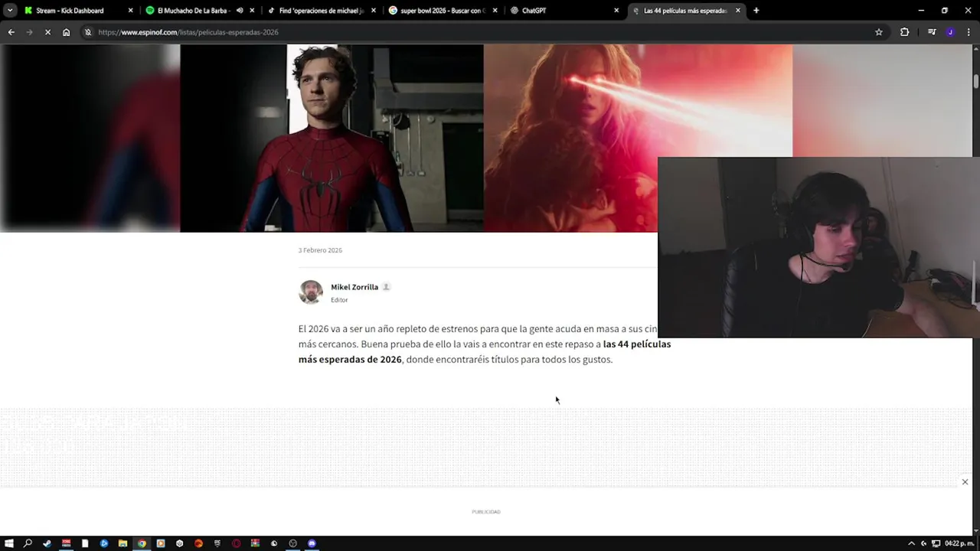
Task: Open the Spider-Man hero image
Action: [x=332, y=138]
